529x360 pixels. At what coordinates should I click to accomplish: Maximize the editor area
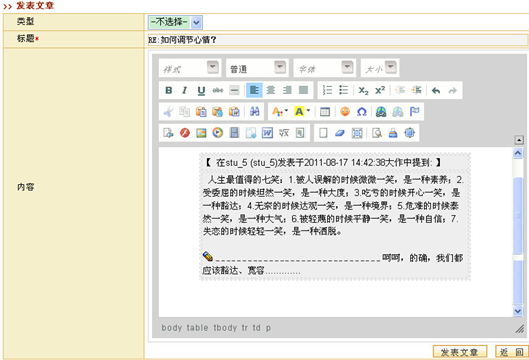point(410,133)
